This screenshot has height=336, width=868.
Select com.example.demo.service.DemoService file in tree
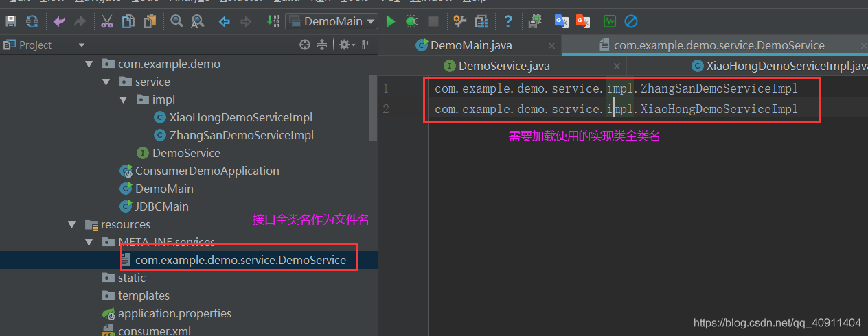(240, 260)
